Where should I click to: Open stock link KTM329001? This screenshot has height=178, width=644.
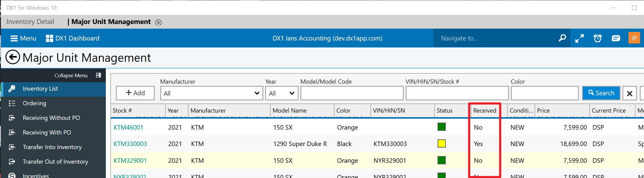point(130,161)
